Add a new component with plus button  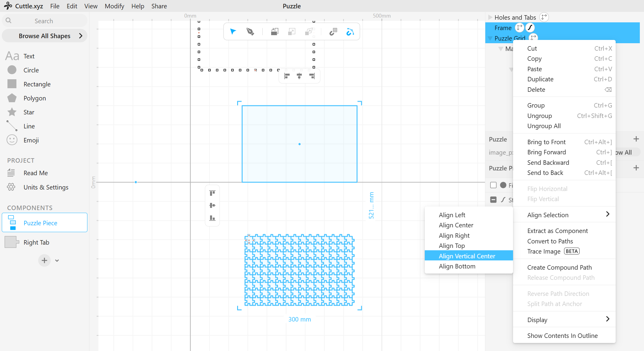click(44, 260)
